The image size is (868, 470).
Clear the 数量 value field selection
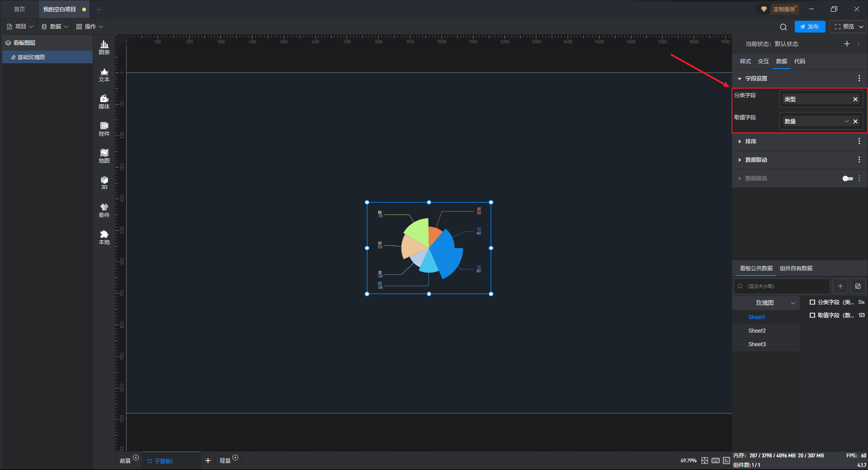point(855,122)
